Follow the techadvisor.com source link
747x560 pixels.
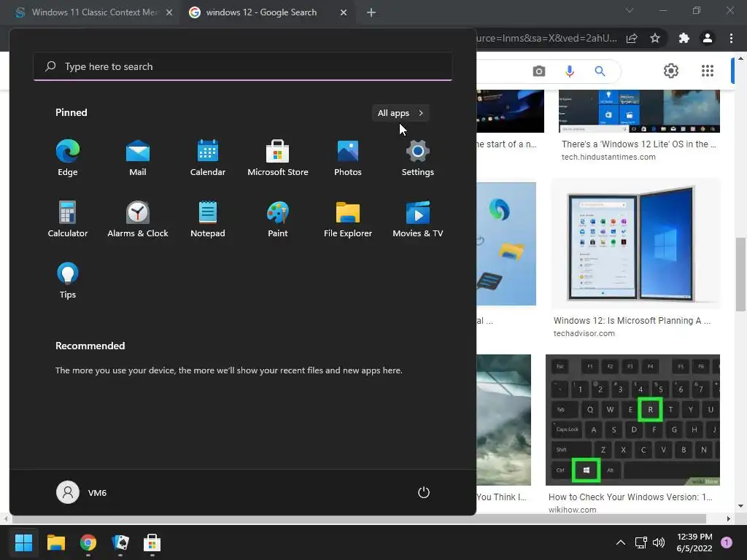pyautogui.click(x=584, y=333)
